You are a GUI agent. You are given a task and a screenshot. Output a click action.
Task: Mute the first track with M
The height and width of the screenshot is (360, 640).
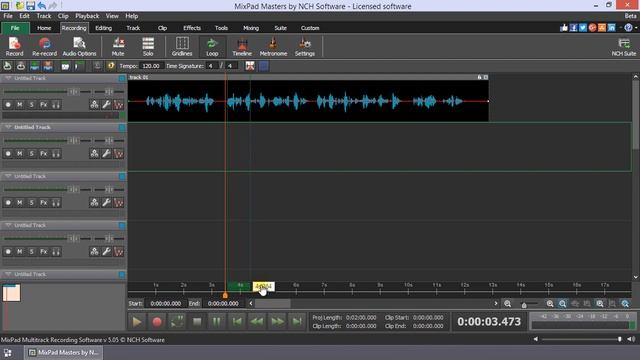(x=20, y=105)
